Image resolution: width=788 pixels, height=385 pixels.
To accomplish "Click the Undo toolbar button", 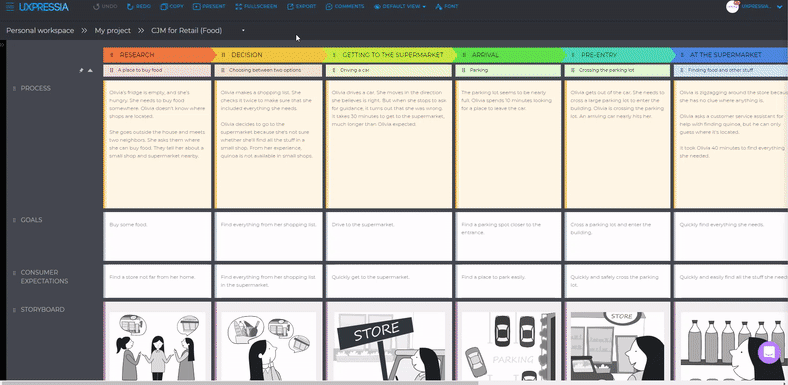I will 105,7.
